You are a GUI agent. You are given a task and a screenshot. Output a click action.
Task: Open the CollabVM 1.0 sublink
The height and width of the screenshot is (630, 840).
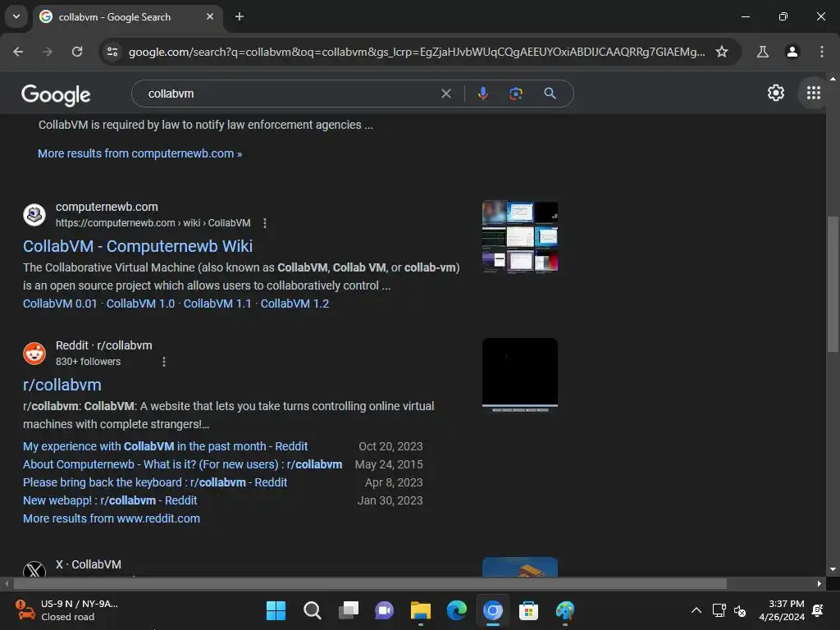[140, 304]
